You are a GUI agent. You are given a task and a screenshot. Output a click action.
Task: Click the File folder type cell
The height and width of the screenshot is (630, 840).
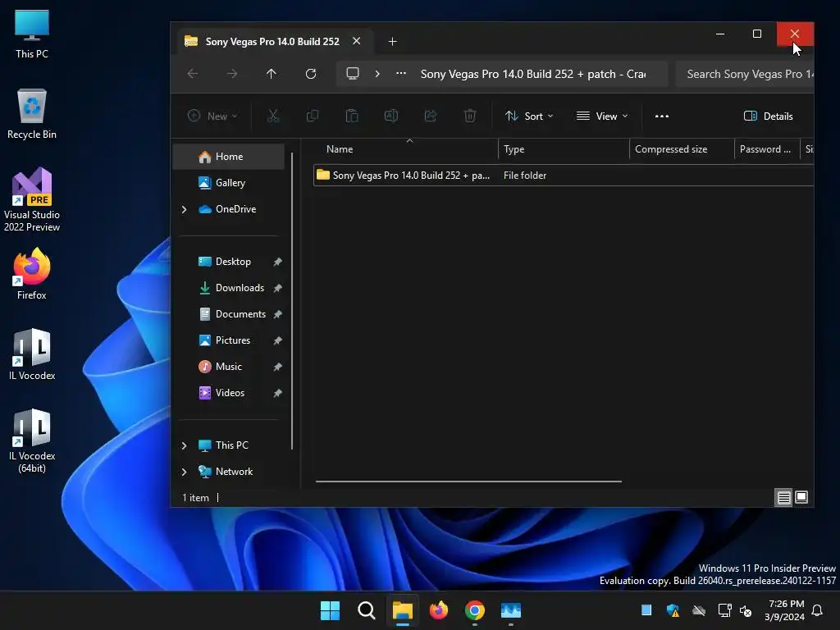[x=525, y=176]
